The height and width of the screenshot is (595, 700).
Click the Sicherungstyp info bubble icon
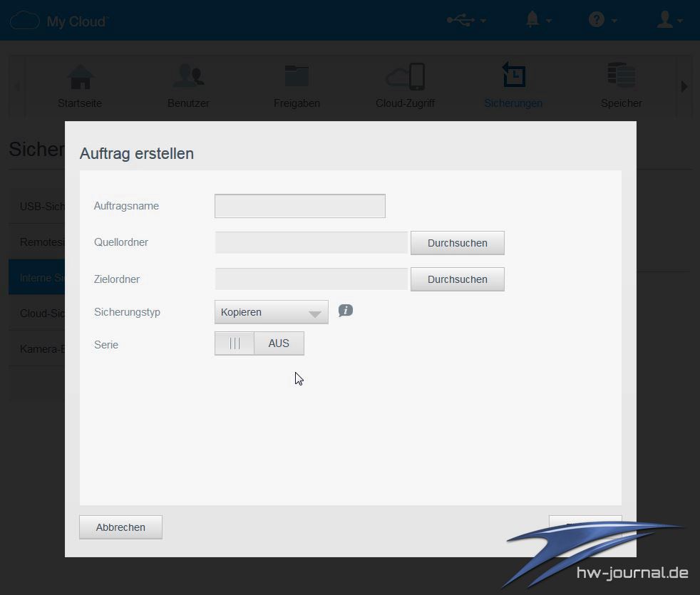tap(346, 311)
